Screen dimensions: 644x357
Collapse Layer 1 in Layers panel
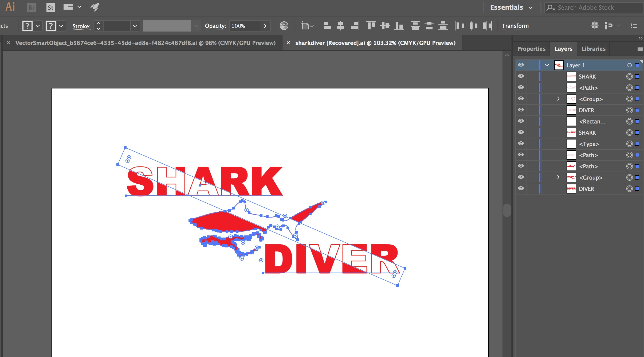click(x=547, y=65)
